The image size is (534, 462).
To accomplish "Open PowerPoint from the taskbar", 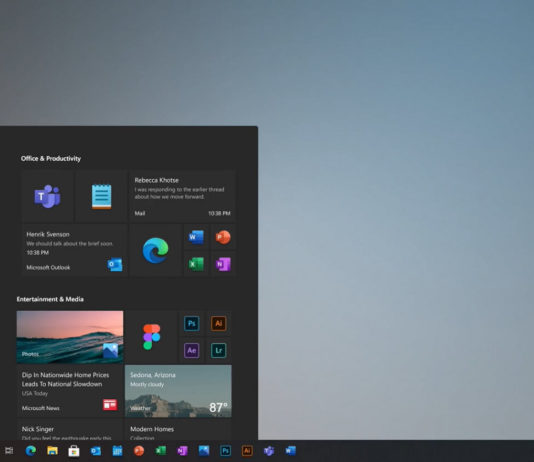I will coord(139,451).
